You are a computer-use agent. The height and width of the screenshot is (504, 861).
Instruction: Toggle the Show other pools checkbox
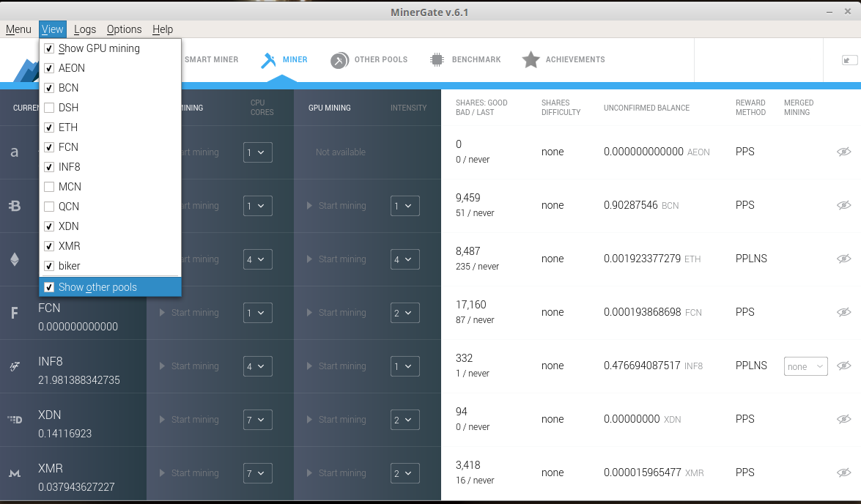click(x=49, y=287)
